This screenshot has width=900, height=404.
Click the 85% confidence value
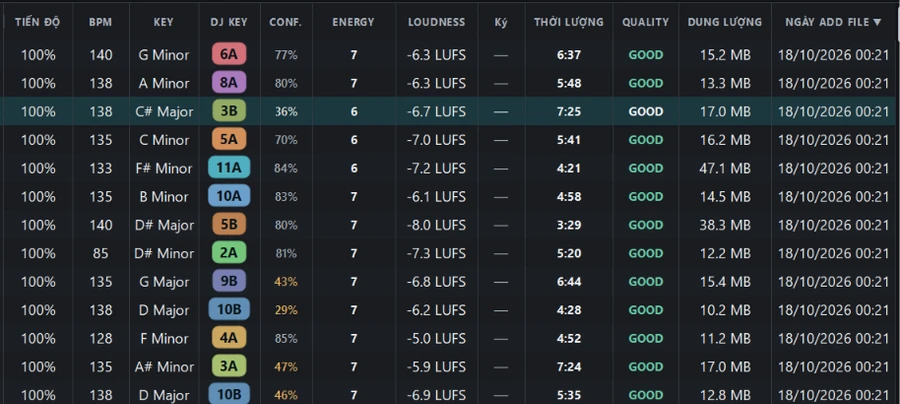pyautogui.click(x=286, y=339)
